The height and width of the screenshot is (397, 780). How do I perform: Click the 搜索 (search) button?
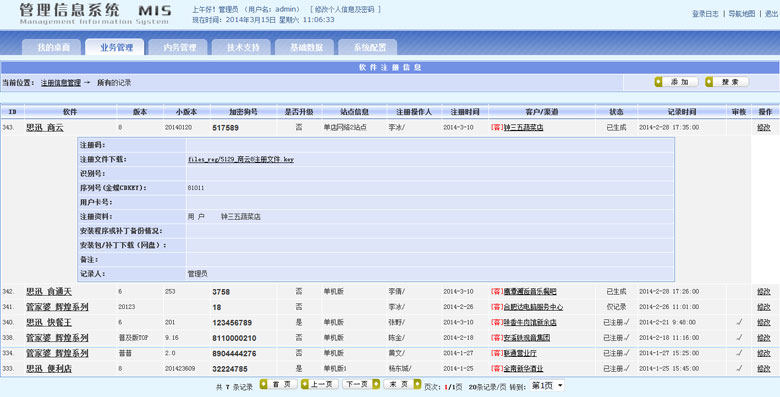coord(726,82)
